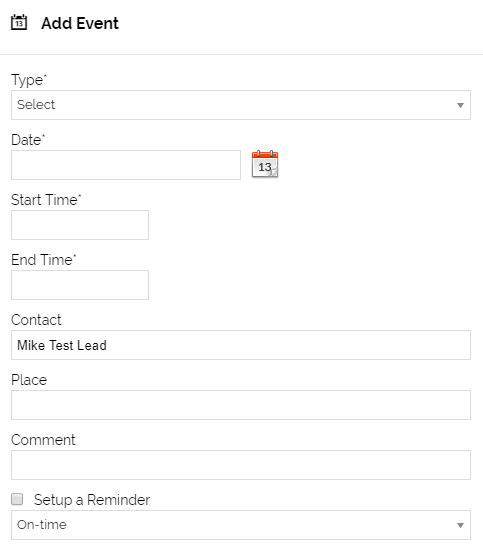Viewport: 483px width, 555px height.
Task: Click the Start Time label
Action: 46,200
